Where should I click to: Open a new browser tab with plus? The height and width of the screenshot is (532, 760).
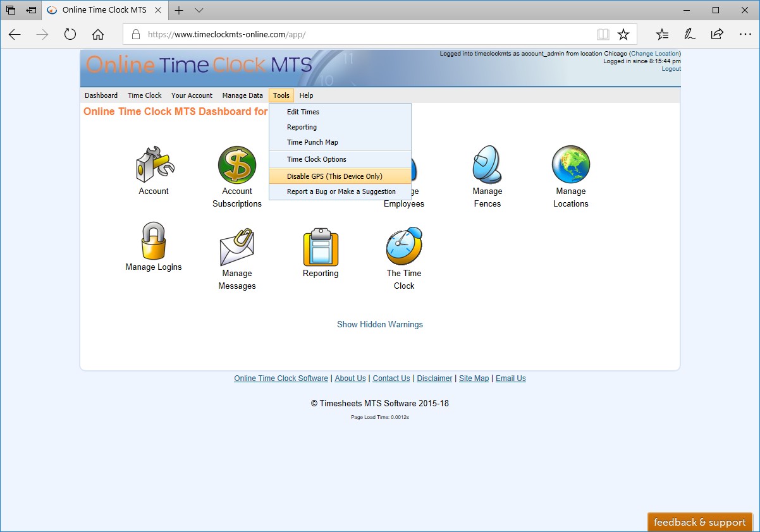(179, 10)
